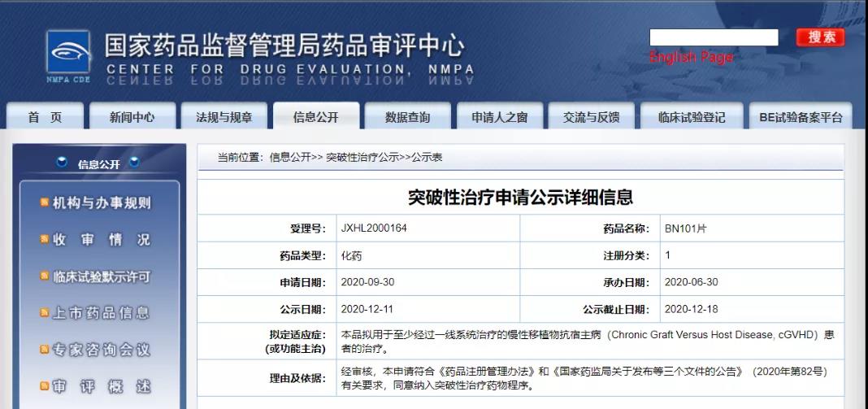Click 公示表 in the breadcrumb
The image size is (868, 409).
tap(427, 158)
